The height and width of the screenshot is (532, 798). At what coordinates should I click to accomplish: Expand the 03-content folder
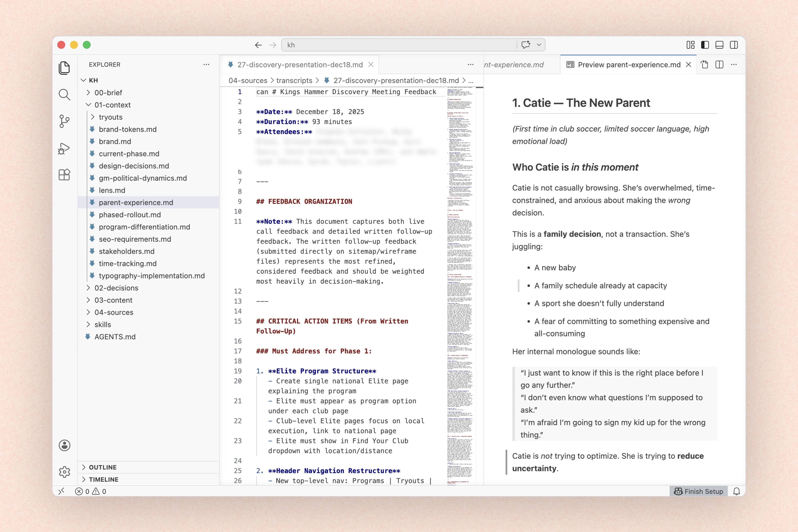pyautogui.click(x=149, y=300)
